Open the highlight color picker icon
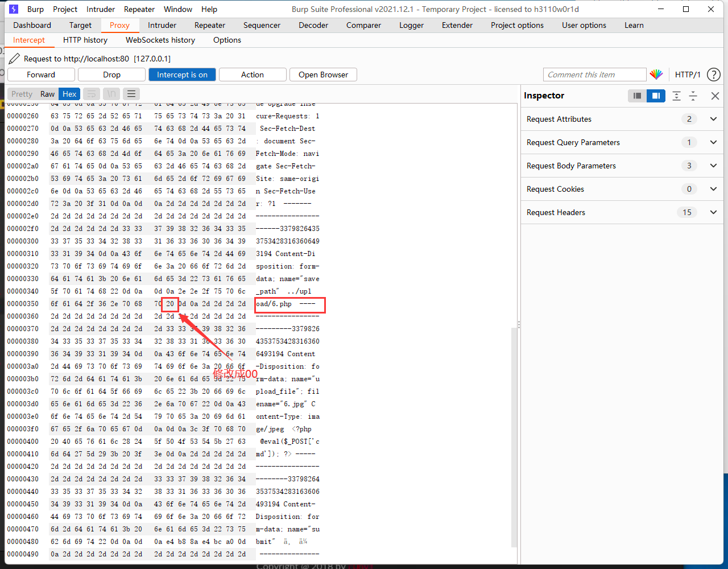This screenshot has height=569, width=728. click(656, 75)
